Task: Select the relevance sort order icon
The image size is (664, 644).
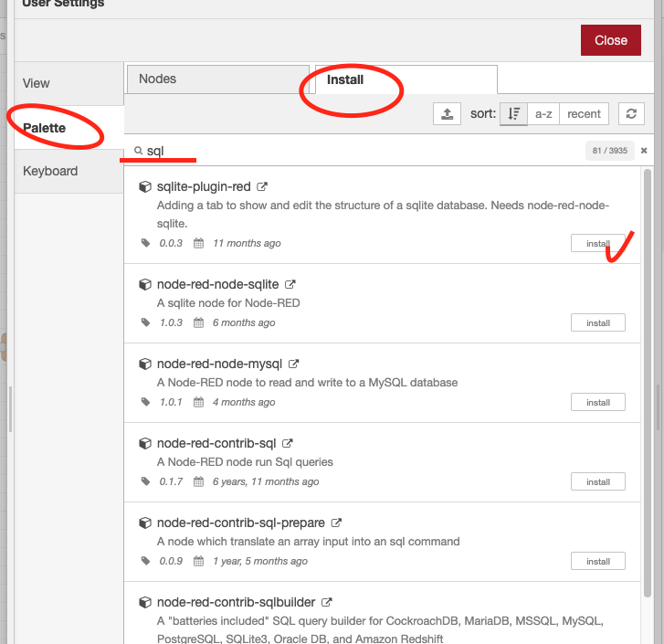Action: click(x=513, y=114)
